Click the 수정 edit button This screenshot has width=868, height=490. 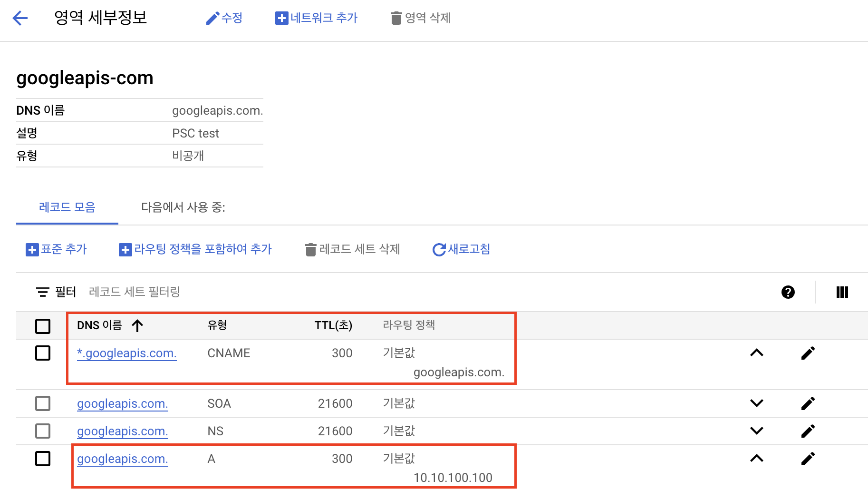click(x=224, y=18)
